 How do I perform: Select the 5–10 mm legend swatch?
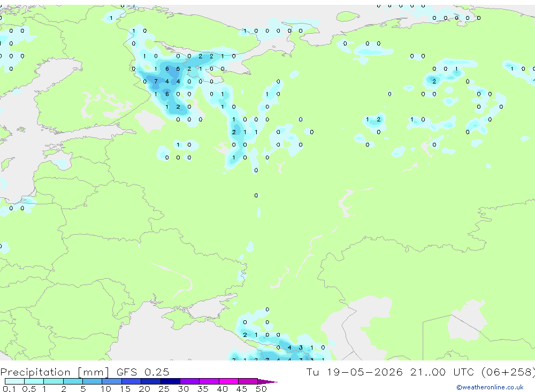coord(92,381)
